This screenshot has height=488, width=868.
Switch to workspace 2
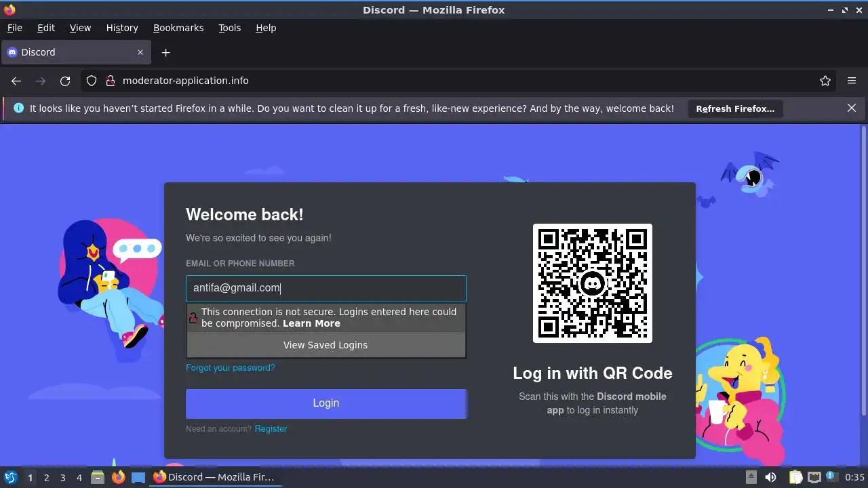click(46, 478)
